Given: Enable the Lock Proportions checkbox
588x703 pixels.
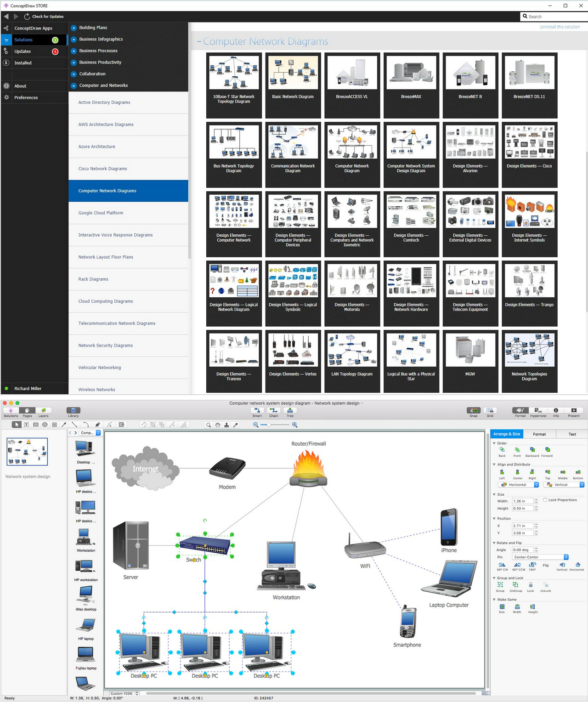Looking at the screenshot, I should click(545, 500).
